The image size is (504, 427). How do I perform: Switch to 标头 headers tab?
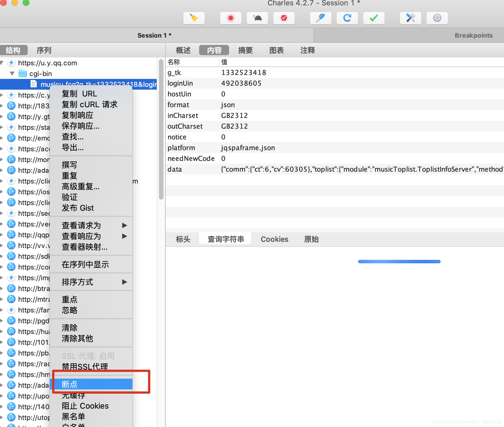(x=183, y=239)
